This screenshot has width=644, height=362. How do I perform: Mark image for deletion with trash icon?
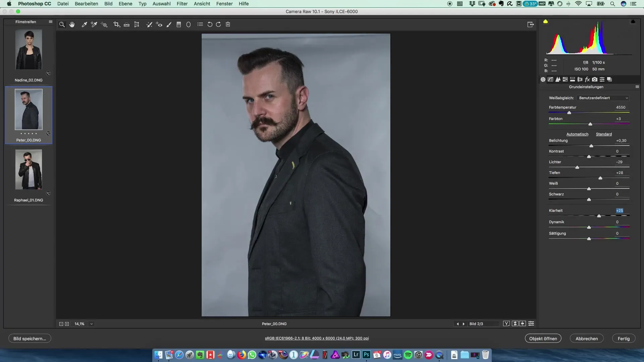click(x=228, y=24)
